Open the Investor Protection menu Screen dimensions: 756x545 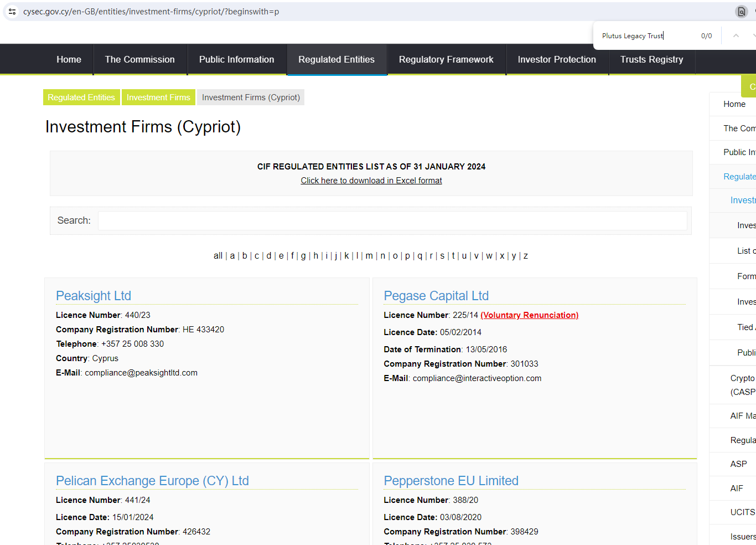557,59
